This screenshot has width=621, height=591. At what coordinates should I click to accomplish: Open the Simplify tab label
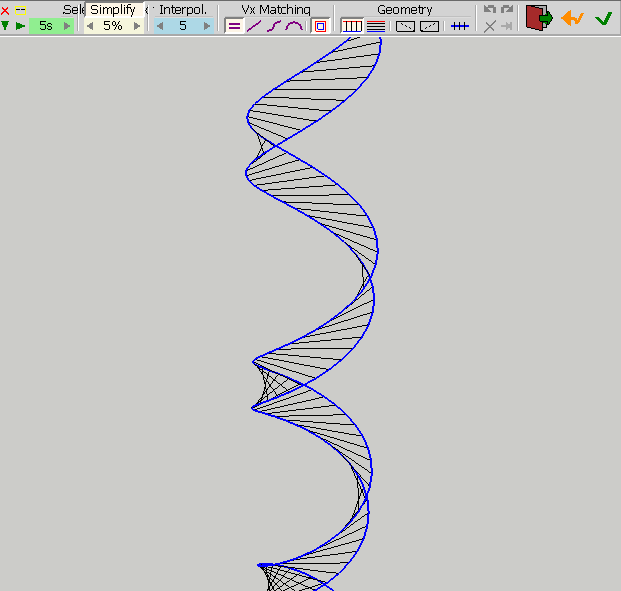click(112, 9)
